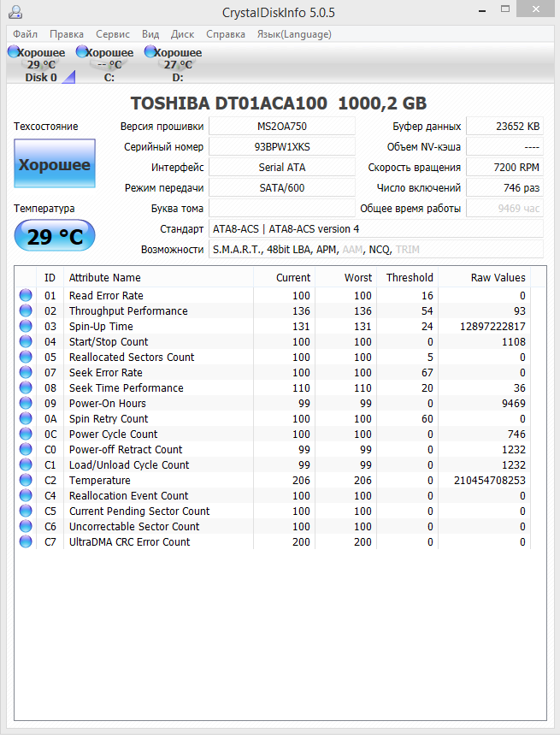Click the empty Буква тома field
This screenshot has width=560, height=739.
coord(281,209)
